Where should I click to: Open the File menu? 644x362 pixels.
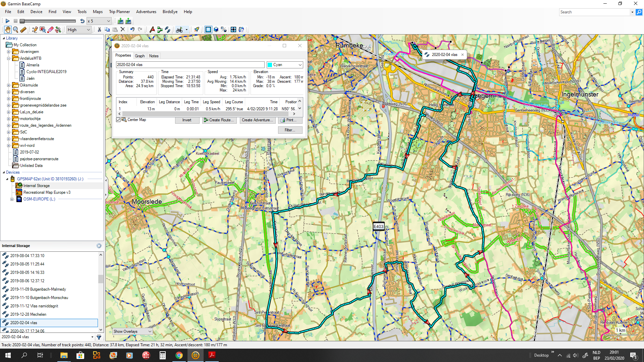(x=8, y=12)
